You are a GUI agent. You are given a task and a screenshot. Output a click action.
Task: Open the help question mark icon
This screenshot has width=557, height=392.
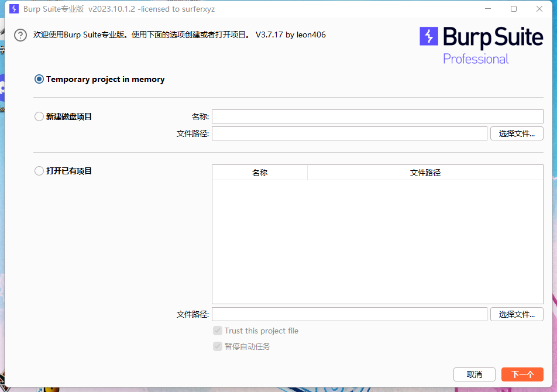coord(20,35)
